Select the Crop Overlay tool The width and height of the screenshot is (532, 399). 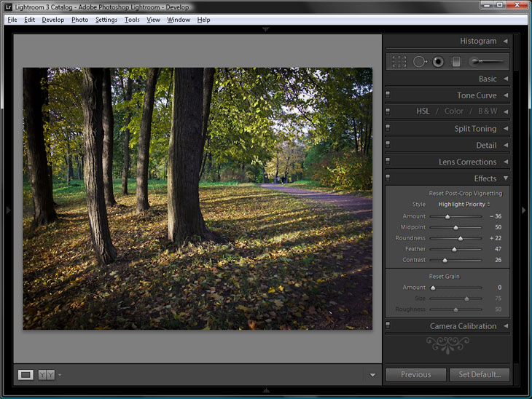tap(399, 62)
